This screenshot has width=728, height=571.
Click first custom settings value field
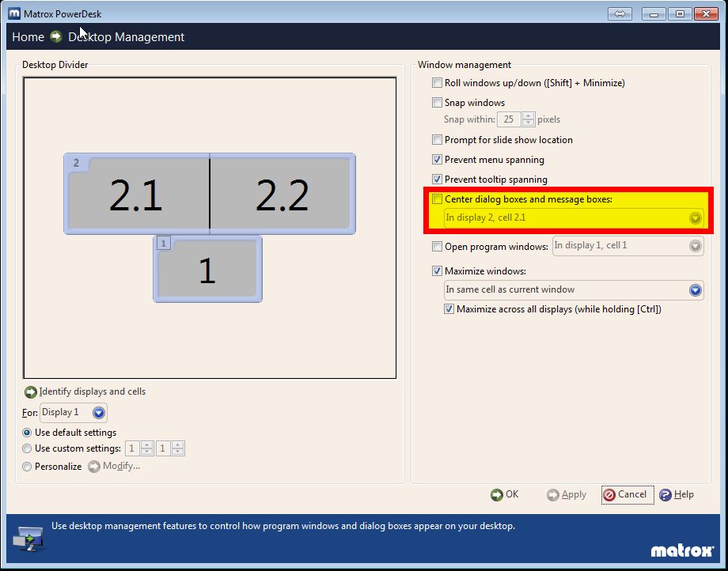click(132, 448)
